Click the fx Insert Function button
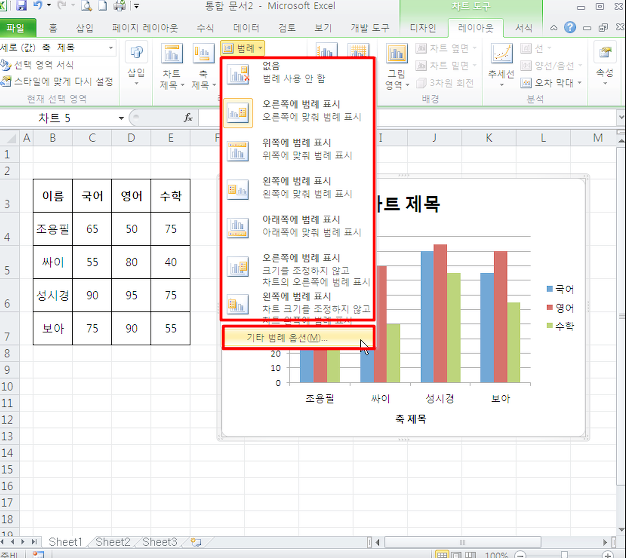Viewport: 626px width, 558px height. pos(188,118)
